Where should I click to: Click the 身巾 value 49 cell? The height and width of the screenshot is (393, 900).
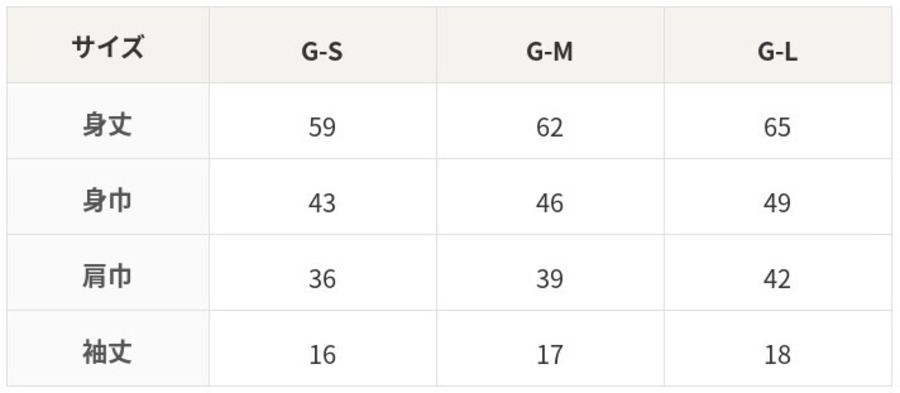(778, 197)
